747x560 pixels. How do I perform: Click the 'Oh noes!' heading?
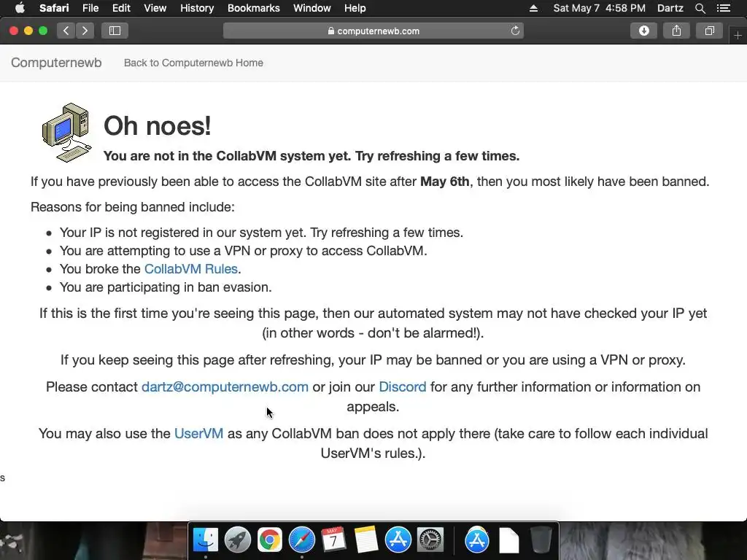(158, 126)
